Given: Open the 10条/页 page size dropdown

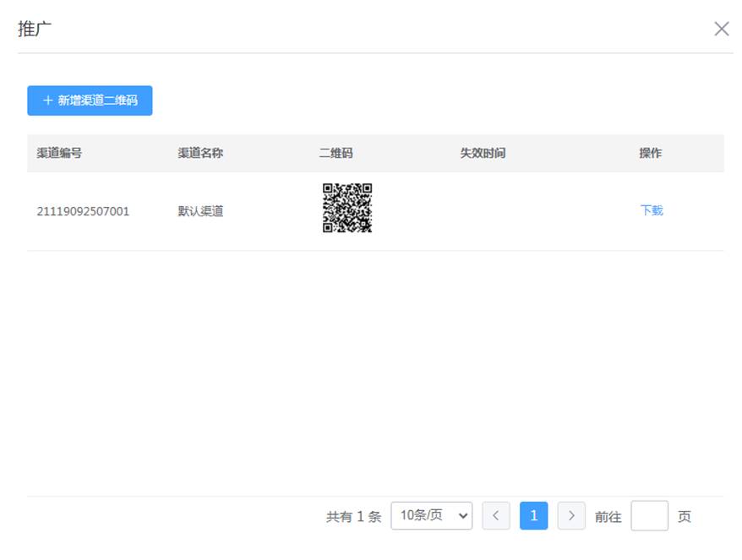Looking at the screenshot, I should [x=432, y=515].
